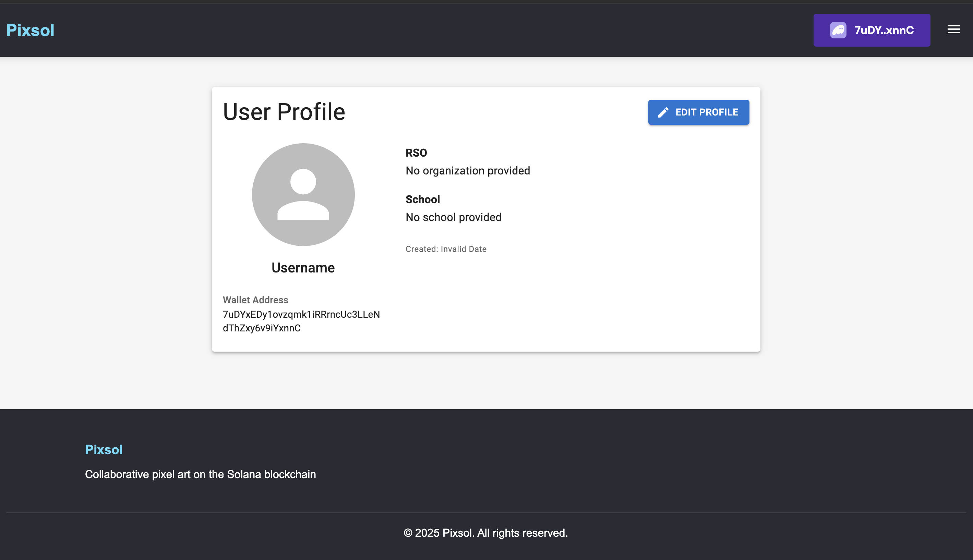The height and width of the screenshot is (560, 973).
Task: Click the Pixsol logo in footer
Action: coord(104,449)
